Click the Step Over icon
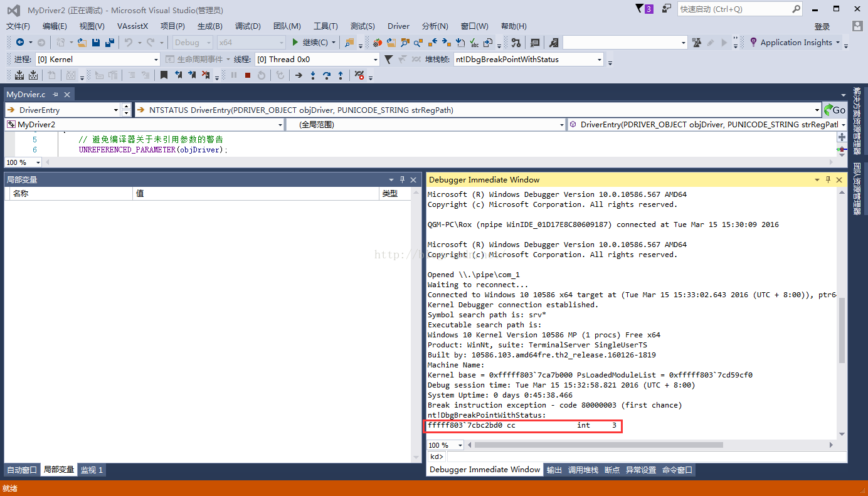 pyautogui.click(x=327, y=75)
